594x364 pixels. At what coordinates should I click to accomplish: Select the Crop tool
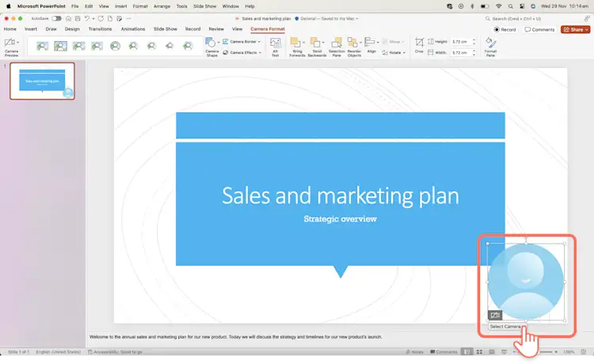pos(419,45)
